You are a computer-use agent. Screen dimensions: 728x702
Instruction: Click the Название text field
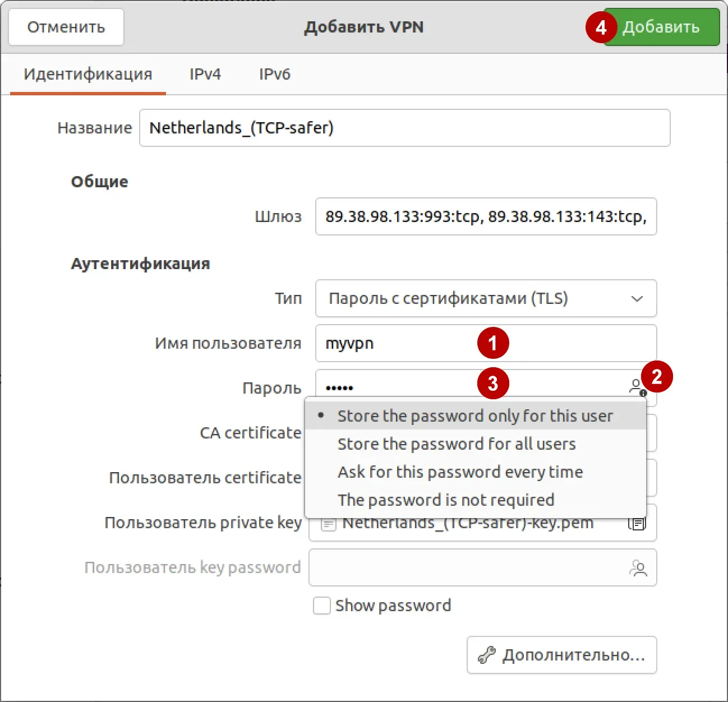[404, 128]
